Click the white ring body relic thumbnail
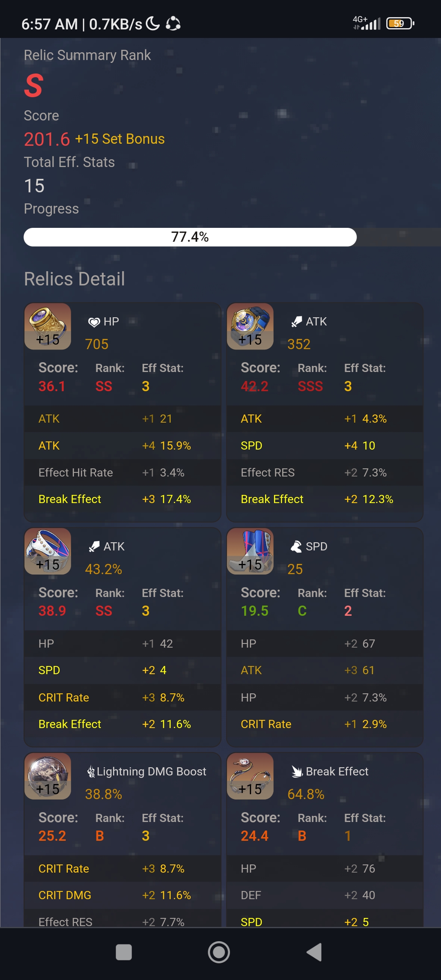This screenshot has width=441, height=980. coord(47,551)
